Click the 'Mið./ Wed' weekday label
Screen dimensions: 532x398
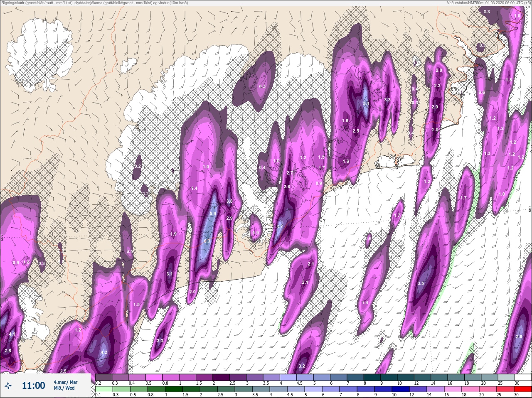[x=64, y=388]
